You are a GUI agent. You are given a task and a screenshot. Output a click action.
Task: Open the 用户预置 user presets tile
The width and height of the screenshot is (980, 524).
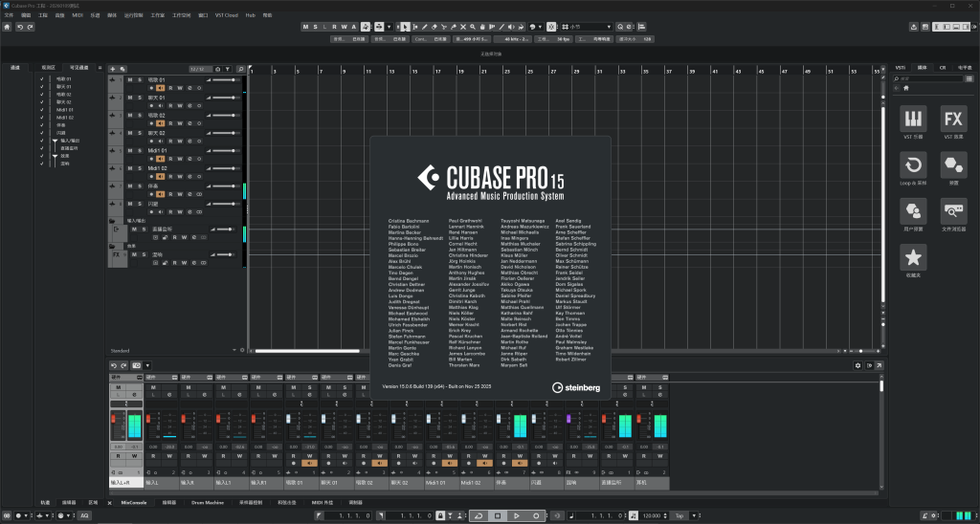913,211
